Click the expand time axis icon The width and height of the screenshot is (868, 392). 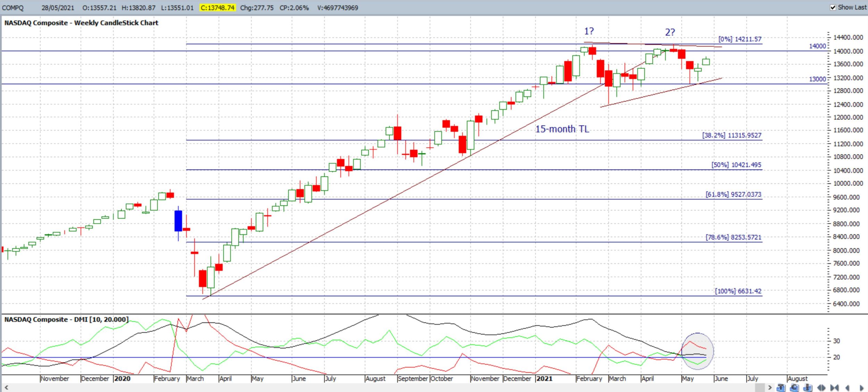[821, 387]
